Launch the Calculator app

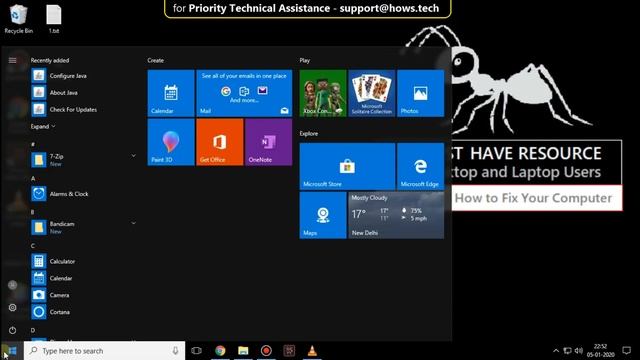84,261
